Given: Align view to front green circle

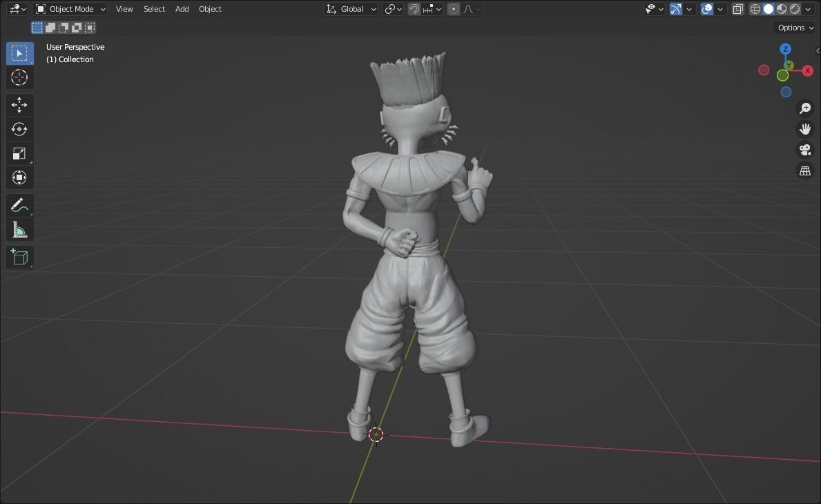Looking at the screenshot, I should 782,75.
